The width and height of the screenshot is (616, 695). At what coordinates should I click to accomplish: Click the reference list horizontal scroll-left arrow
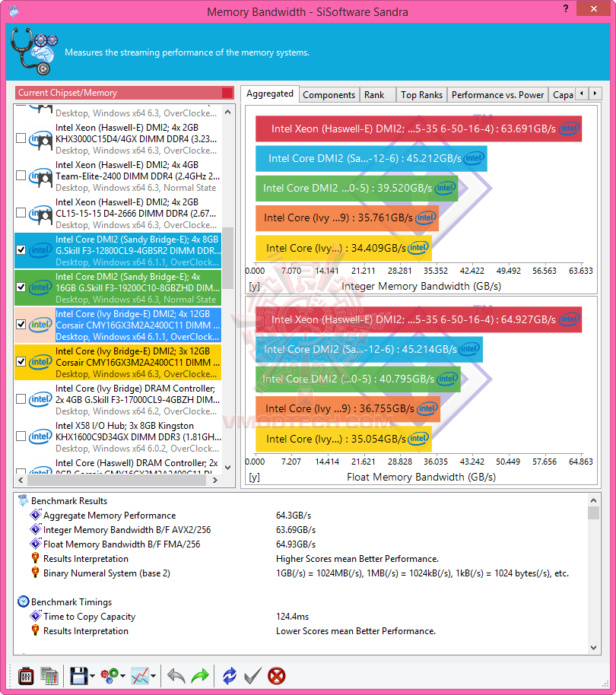(x=21, y=480)
